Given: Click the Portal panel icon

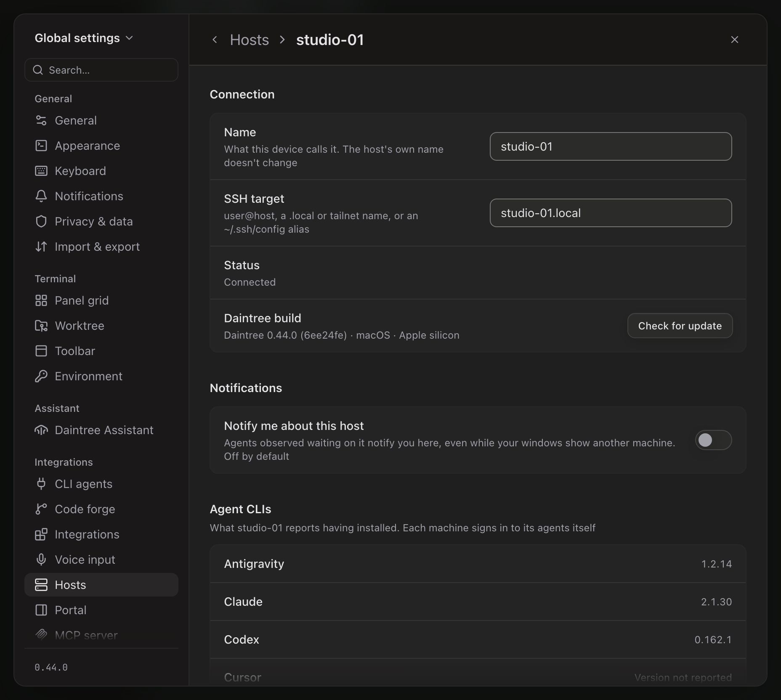Looking at the screenshot, I should click(41, 610).
